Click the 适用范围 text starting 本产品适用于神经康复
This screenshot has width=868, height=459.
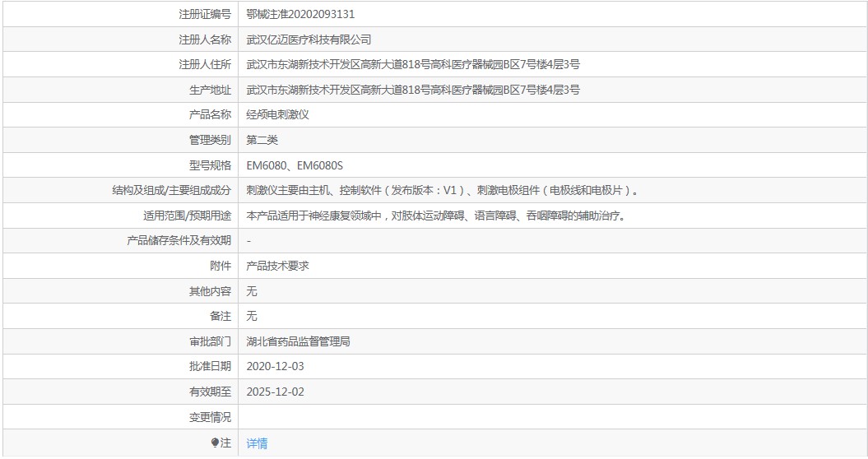tap(437, 216)
